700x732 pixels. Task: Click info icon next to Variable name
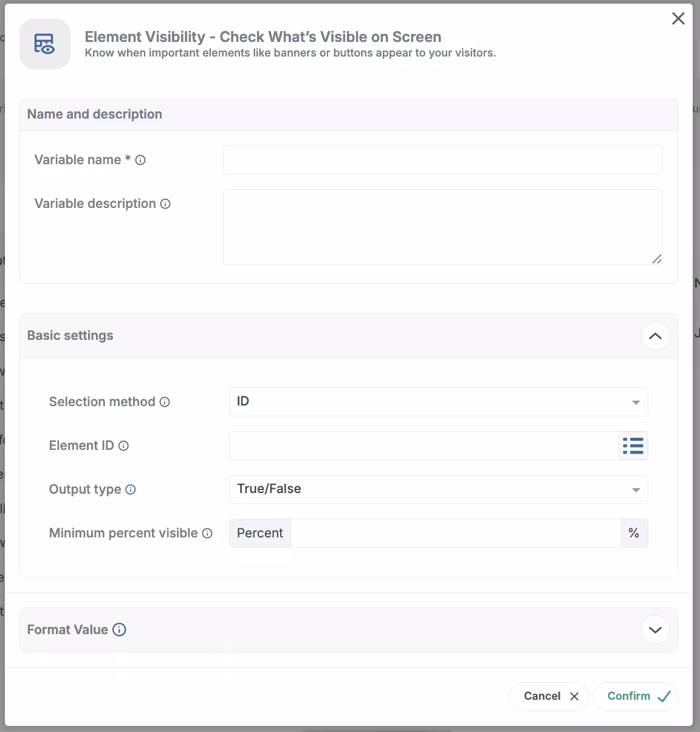(x=140, y=161)
